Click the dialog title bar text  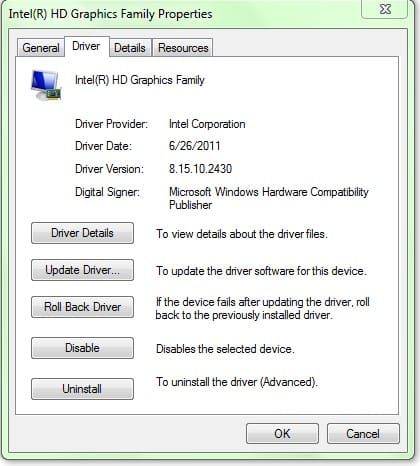coord(110,14)
